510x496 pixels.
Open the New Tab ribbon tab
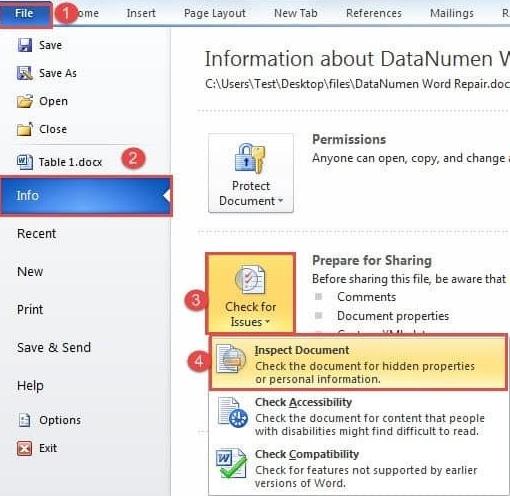click(296, 13)
